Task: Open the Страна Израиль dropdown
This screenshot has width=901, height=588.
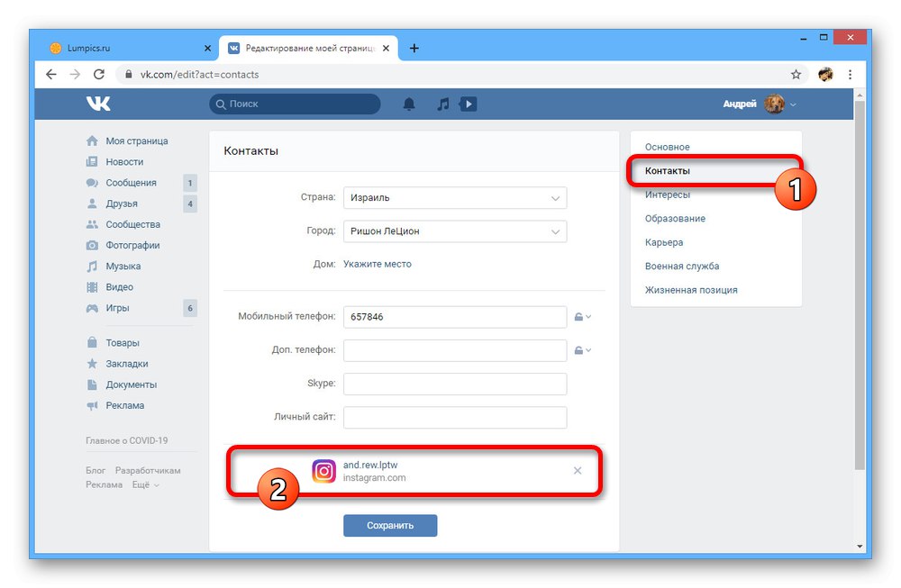Action: [455, 197]
